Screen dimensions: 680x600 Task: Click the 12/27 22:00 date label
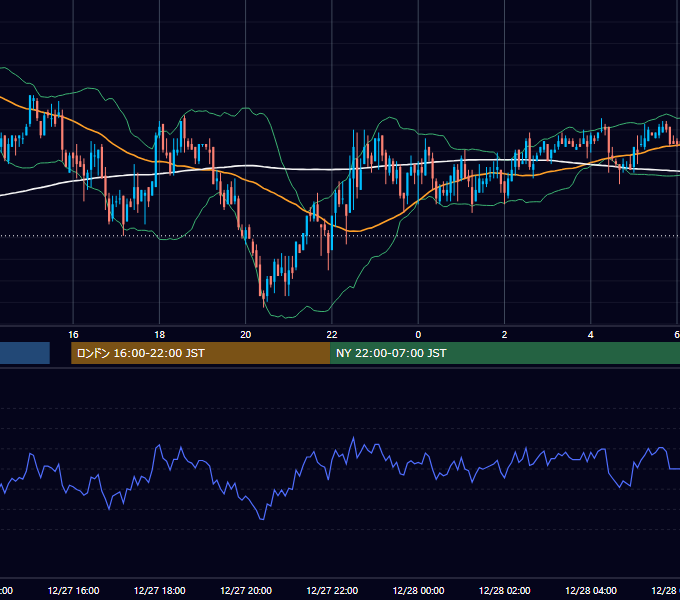[332, 590]
